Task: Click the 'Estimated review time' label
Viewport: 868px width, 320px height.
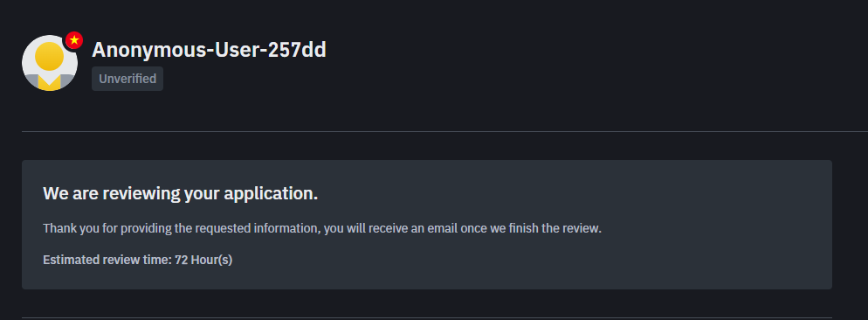Action: pyautogui.click(x=107, y=260)
